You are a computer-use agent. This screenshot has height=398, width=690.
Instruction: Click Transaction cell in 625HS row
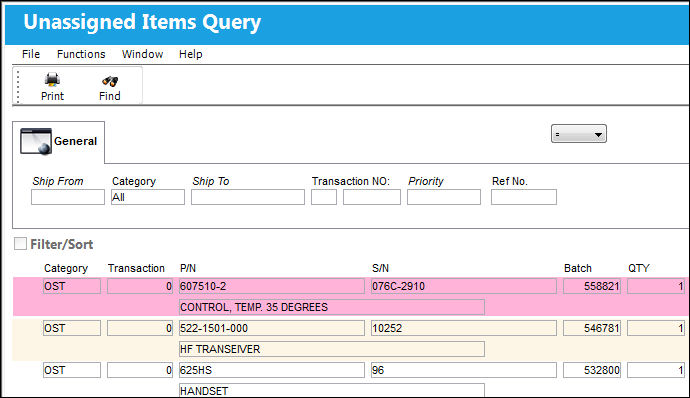click(140, 370)
